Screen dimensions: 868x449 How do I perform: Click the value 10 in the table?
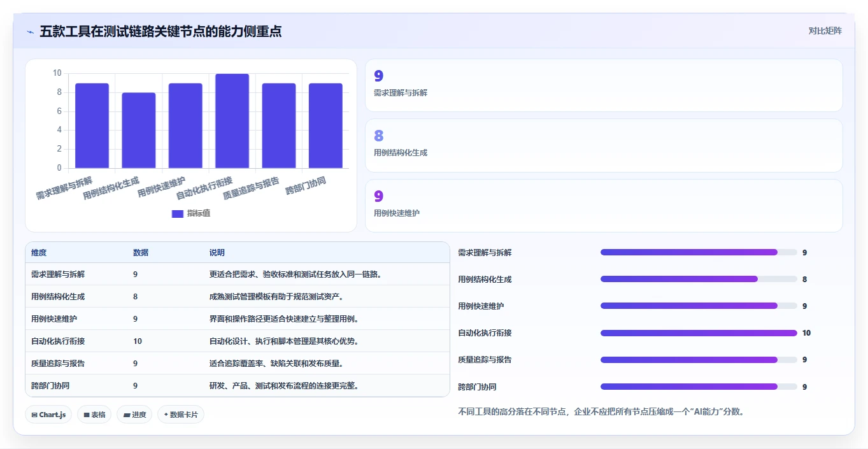(138, 341)
